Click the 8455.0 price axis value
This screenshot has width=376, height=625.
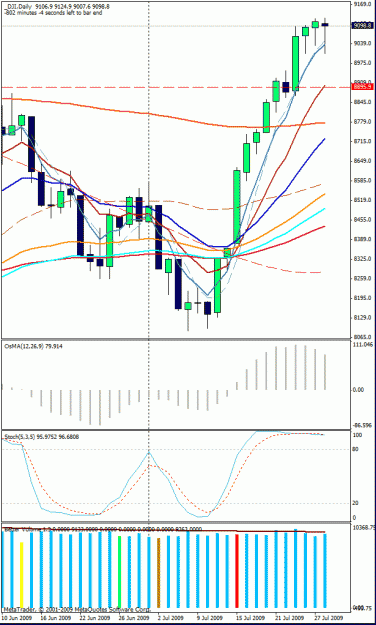tap(363, 220)
